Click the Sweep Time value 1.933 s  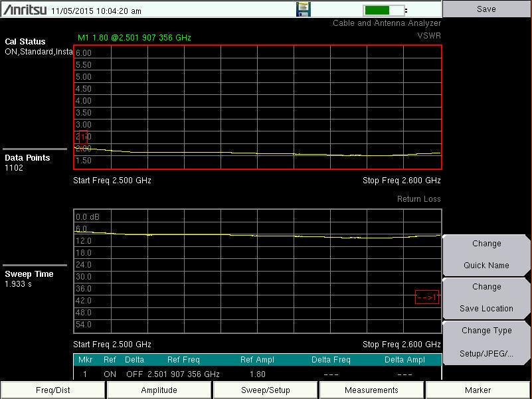(18, 284)
